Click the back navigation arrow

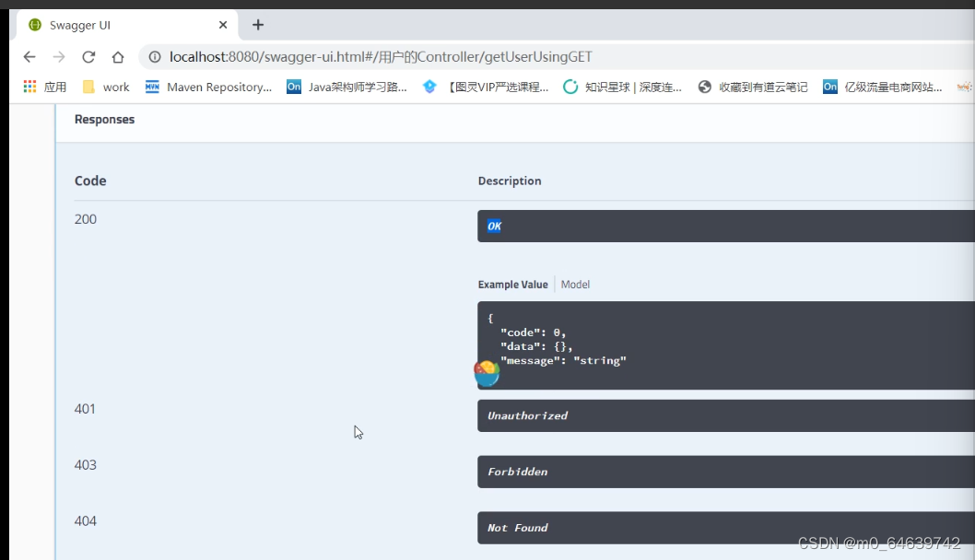(x=29, y=56)
